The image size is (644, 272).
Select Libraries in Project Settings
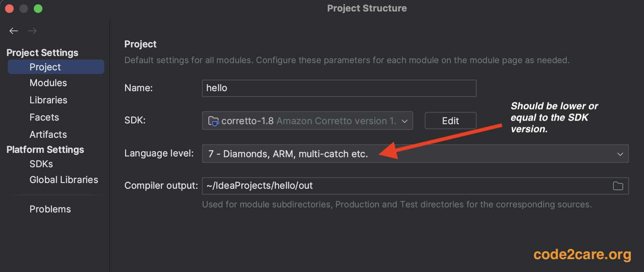tap(48, 100)
